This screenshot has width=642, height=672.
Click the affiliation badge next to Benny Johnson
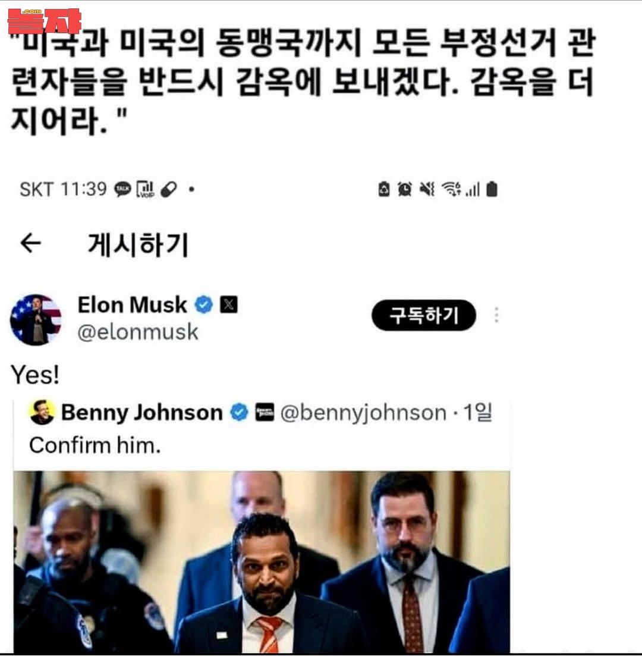click(265, 412)
